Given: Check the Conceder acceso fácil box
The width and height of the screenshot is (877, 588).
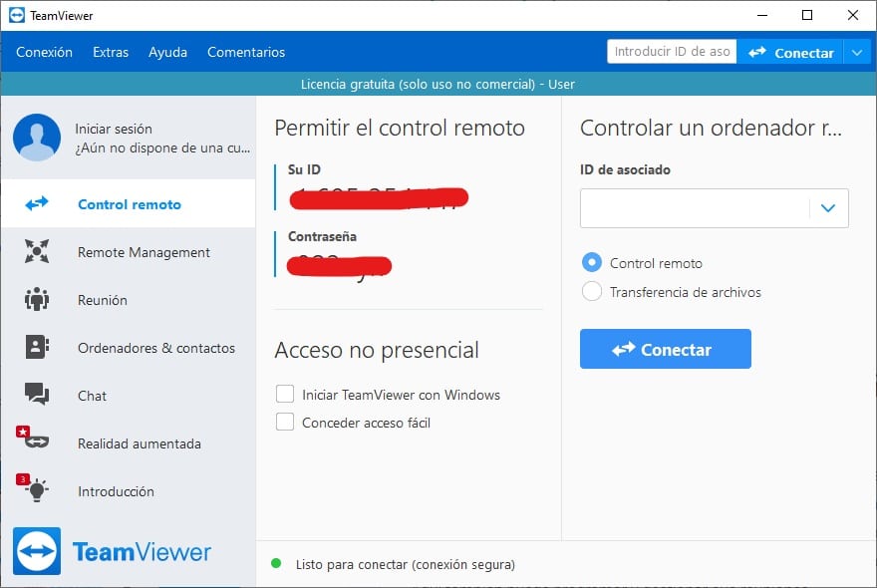Looking at the screenshot, I should pos(285,422).
